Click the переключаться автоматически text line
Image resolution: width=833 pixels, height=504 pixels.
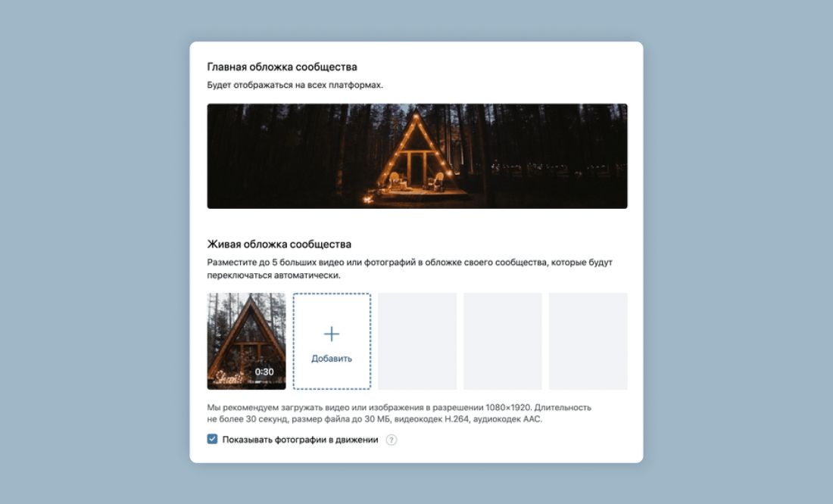click(273, 275)
